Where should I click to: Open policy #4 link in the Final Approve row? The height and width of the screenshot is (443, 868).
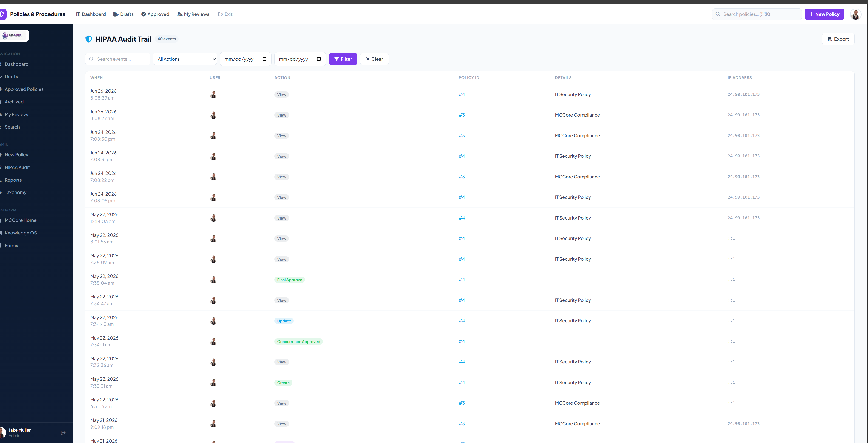(x=462, y=280)
